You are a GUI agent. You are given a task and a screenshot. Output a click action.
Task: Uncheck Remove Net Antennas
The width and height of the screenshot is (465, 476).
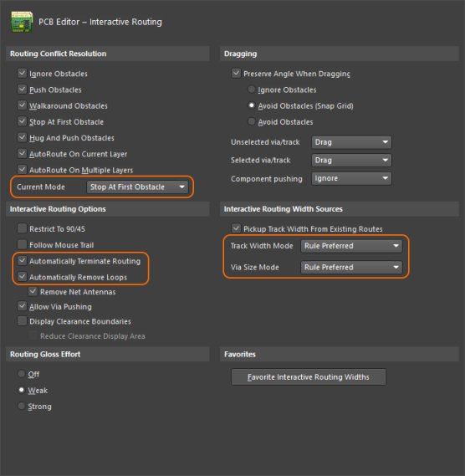pos(33,291)
